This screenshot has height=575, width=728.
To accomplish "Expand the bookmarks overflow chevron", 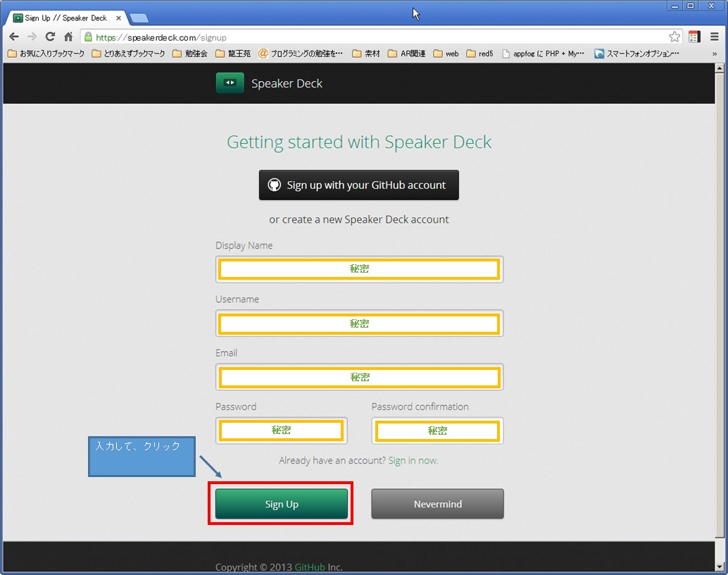I will [x=715, y=54].
